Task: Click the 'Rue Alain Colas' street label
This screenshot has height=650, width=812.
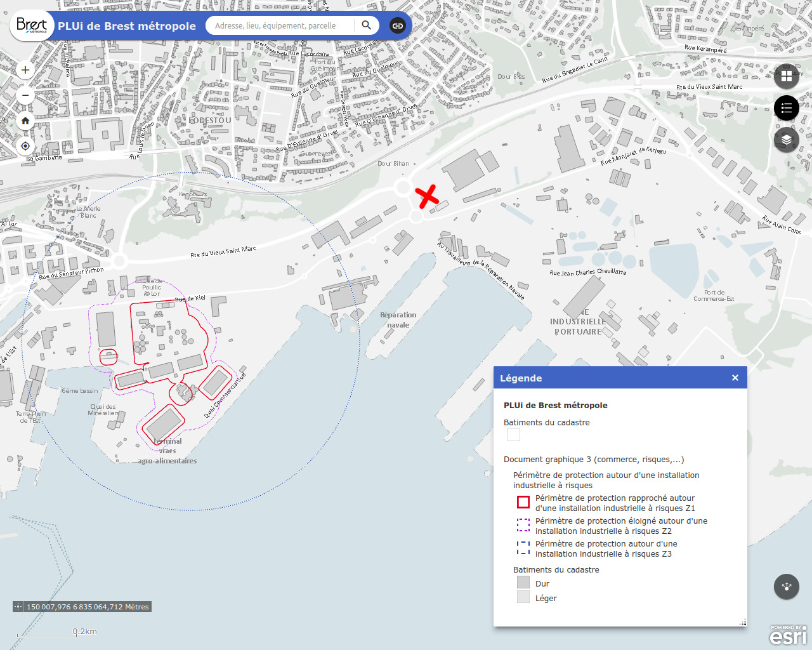Action: tap(782, 225)
